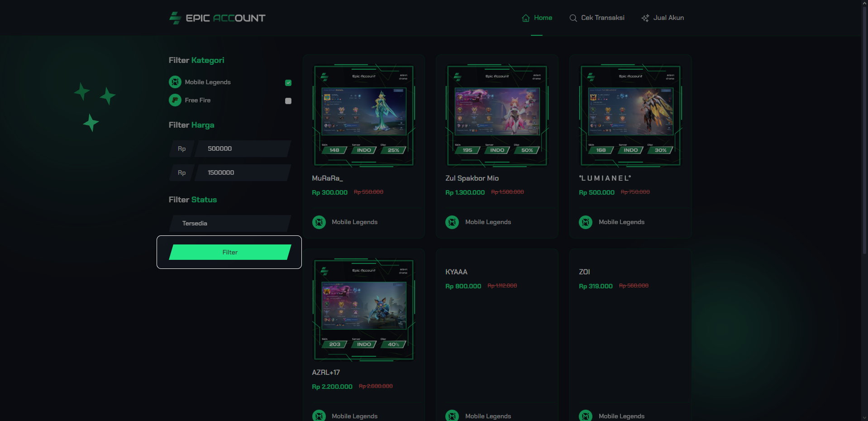Click Mobile Legends icon on MuRaRa_ card
This screenshot has height=421, width=868.
[319, 222]
